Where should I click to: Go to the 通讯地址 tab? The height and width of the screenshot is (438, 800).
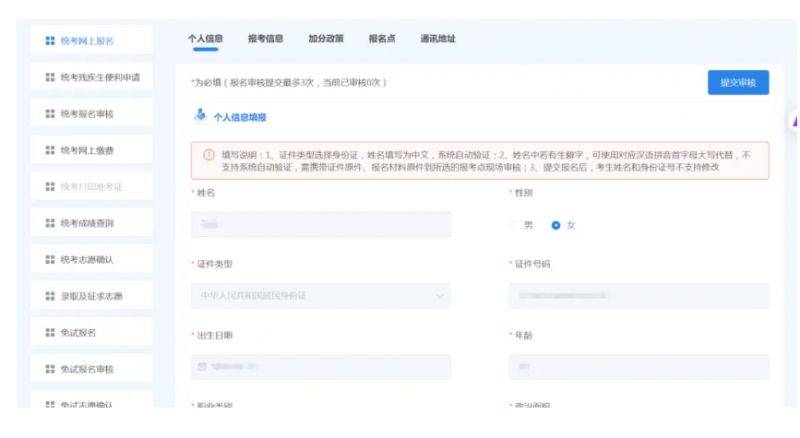pyautogui.click(x=437, y=38)
